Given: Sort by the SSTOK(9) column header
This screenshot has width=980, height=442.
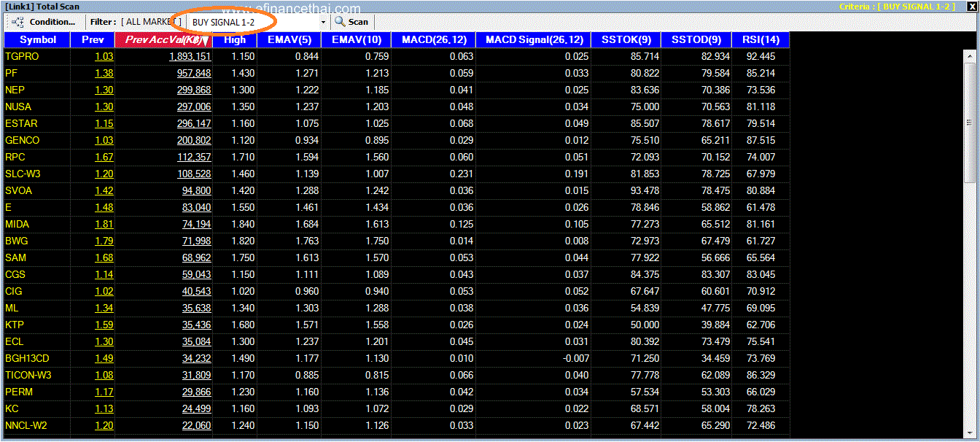Looking at the screenshot, I should tap(626, 39).
